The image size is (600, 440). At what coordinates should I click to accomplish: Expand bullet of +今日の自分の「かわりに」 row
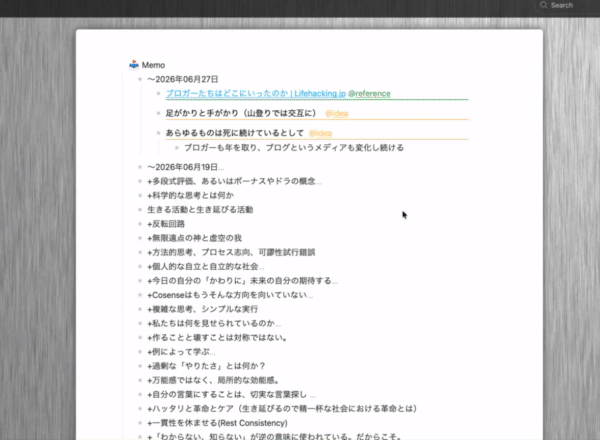[x=140, y=280]
